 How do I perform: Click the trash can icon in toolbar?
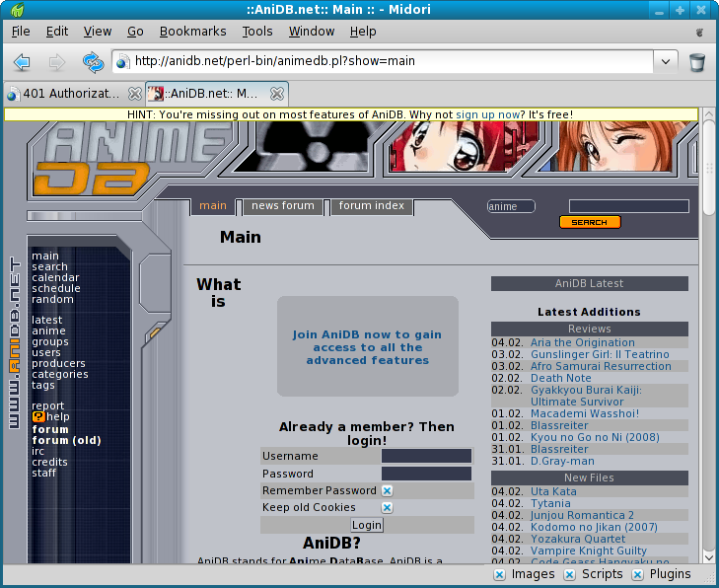click(x=697, y=62)
